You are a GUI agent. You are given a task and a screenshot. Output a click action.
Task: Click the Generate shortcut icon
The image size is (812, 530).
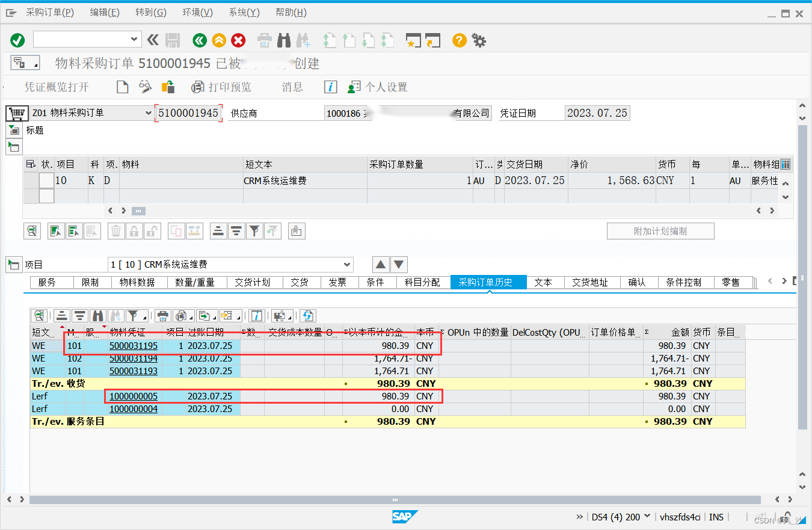(x=433, y=40)
